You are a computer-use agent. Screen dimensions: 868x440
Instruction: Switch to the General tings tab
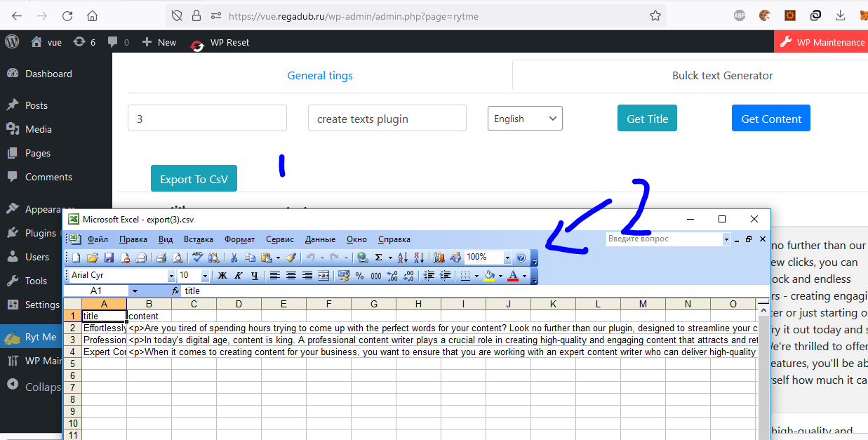pyautogui.click(x=320, y=76)
